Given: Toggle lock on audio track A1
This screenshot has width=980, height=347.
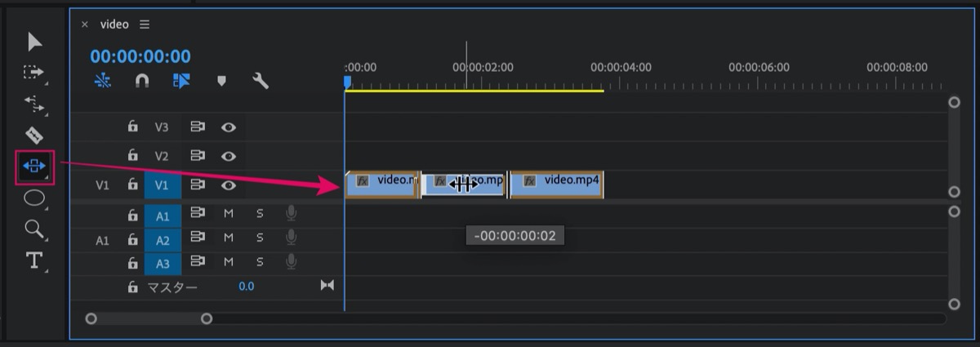Looking at the screenshot, I should pos(132,216).
